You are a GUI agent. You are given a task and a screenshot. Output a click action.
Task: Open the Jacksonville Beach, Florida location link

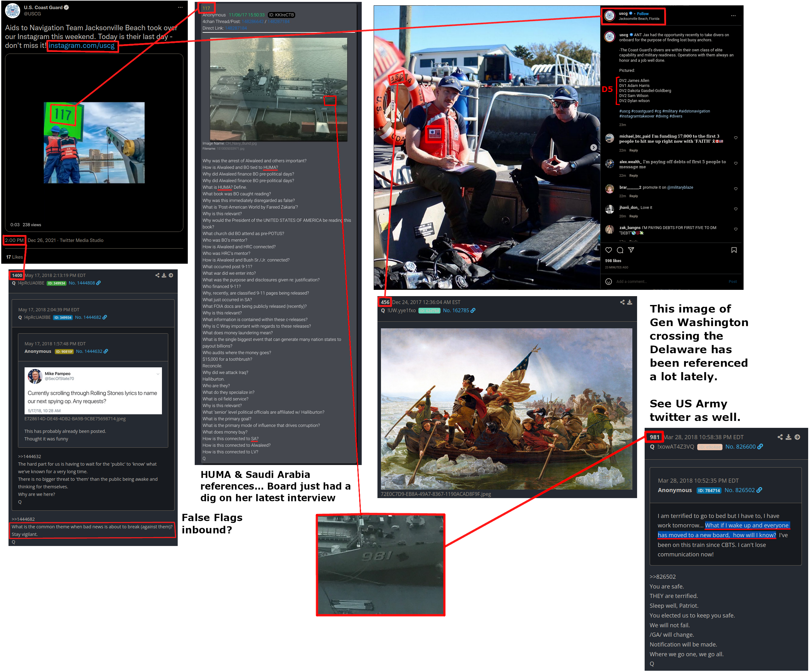[639, 19]
